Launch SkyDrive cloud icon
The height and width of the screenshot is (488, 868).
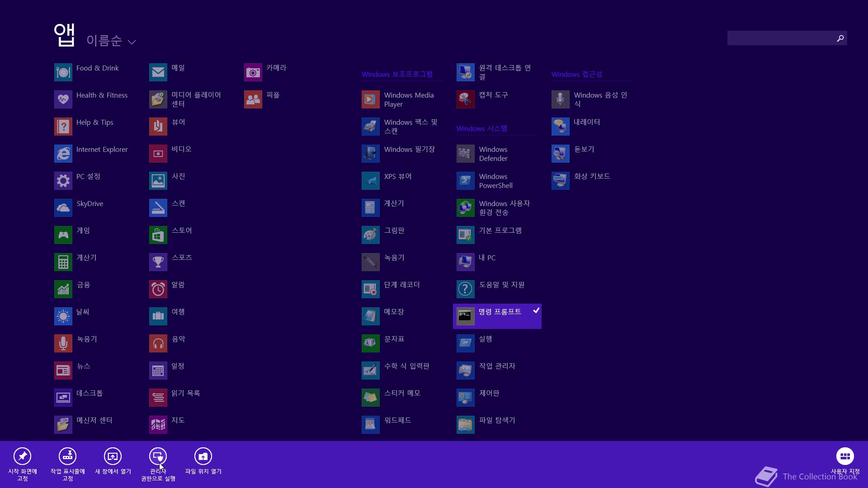tap(63, 208)
